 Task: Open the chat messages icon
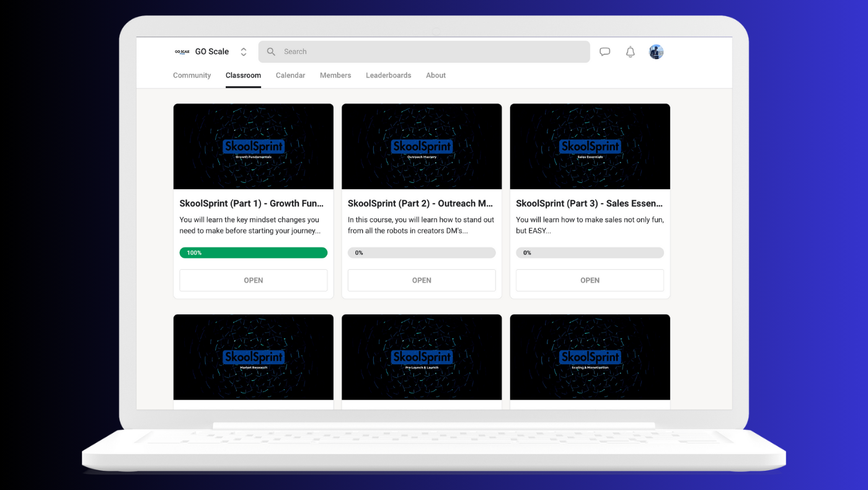point(605,52)
